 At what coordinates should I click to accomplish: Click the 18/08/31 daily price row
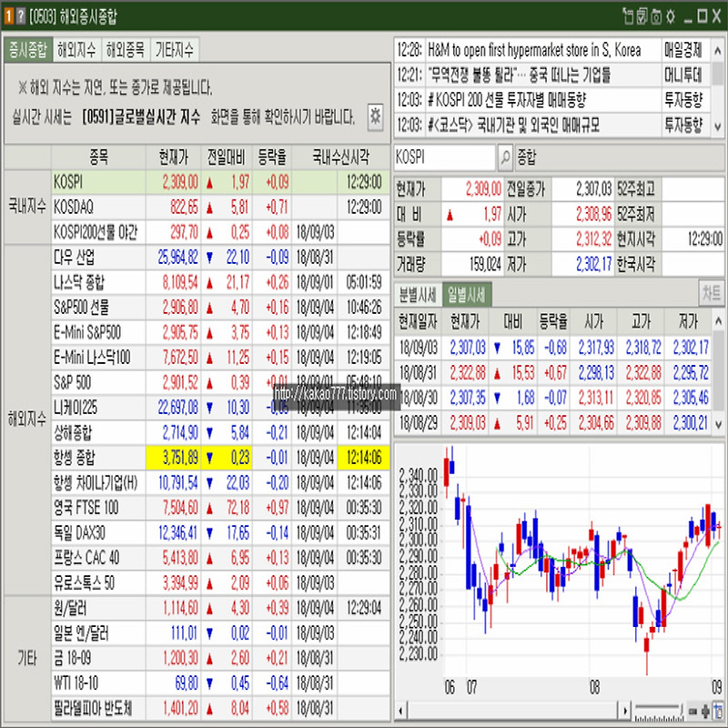[553, 372]
